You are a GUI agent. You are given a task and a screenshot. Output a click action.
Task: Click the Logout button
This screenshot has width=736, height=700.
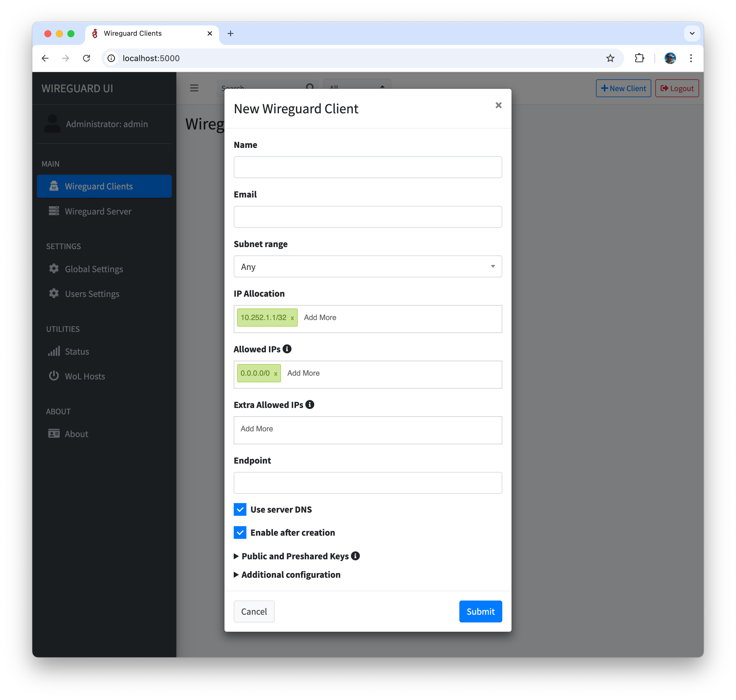pyautogui.click(x=677, y=88)
